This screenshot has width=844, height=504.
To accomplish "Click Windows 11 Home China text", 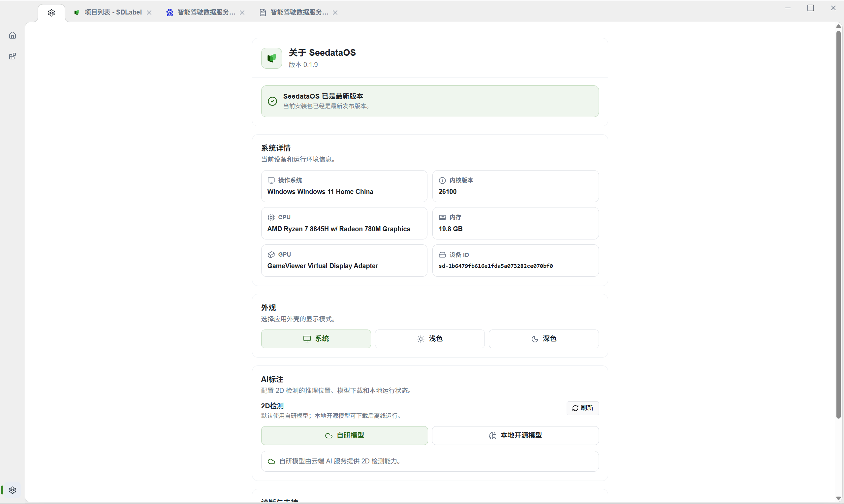I will coord(320,192).
